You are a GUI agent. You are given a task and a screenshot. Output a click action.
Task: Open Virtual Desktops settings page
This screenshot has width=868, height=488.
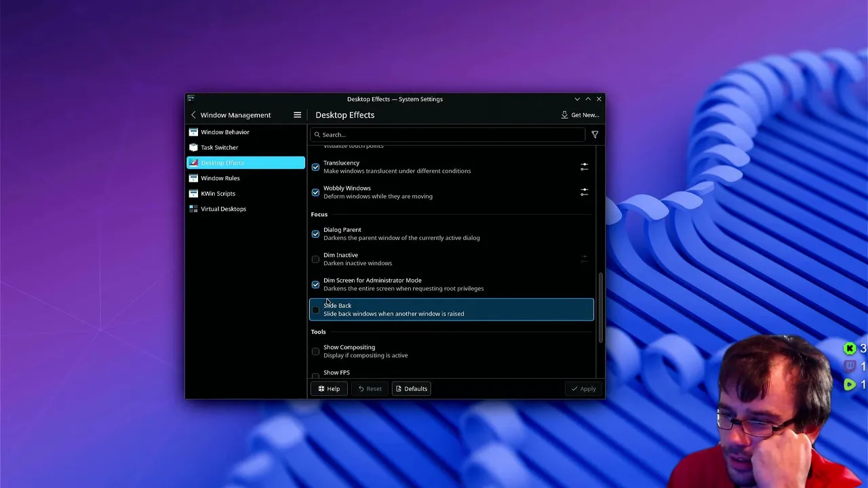pyautogui.click(x=245, y=209)
